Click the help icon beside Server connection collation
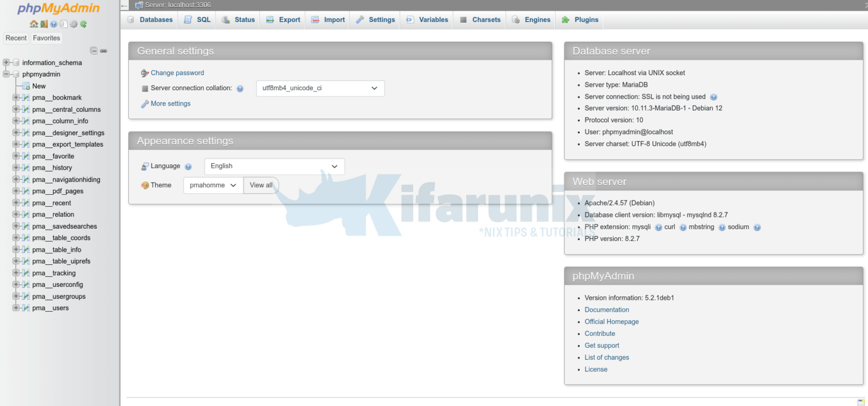 tap(240, 88)
